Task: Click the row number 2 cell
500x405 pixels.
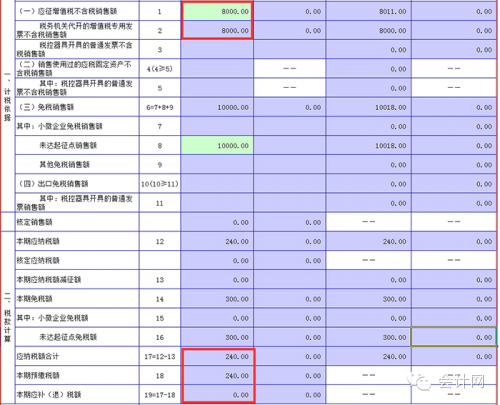Action: 160,31
